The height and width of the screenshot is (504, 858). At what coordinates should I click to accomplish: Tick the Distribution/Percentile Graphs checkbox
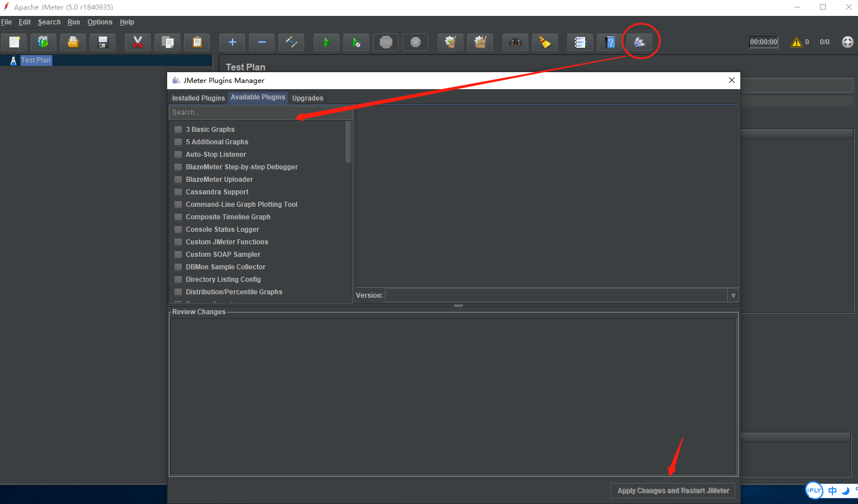click(x=179, y=292)
